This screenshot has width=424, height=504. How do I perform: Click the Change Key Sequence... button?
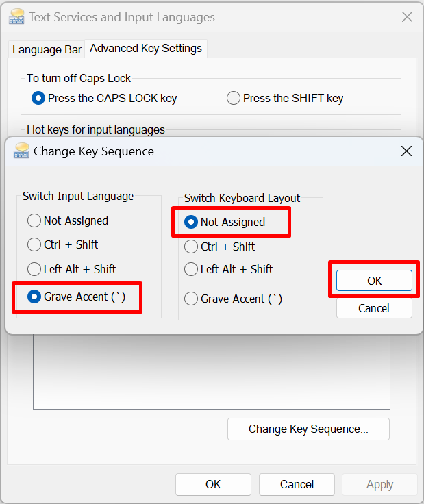pos(308,429)
